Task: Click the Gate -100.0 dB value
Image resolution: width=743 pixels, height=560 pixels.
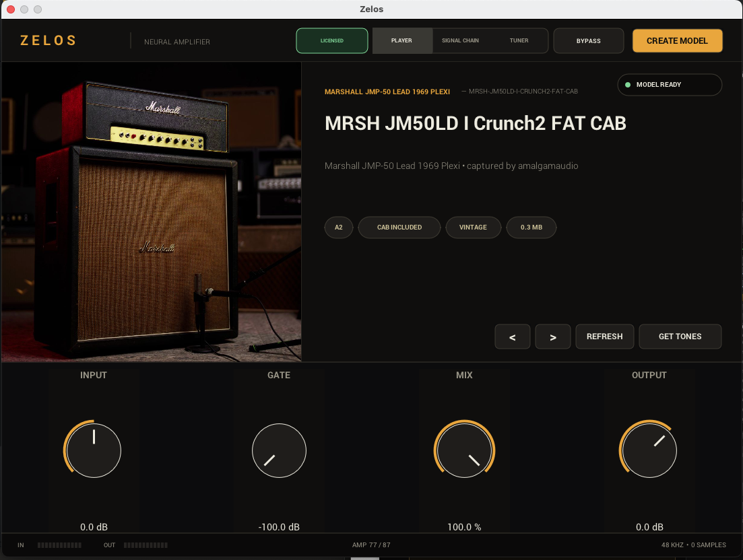Action: 279,527
